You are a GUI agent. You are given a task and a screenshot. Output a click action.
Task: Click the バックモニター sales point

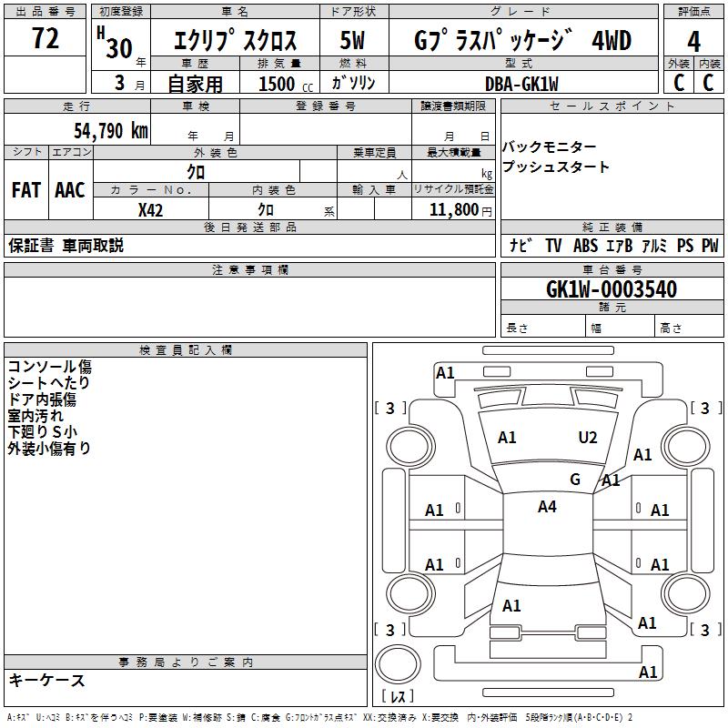pyautogui.click(x=550, y=147)
